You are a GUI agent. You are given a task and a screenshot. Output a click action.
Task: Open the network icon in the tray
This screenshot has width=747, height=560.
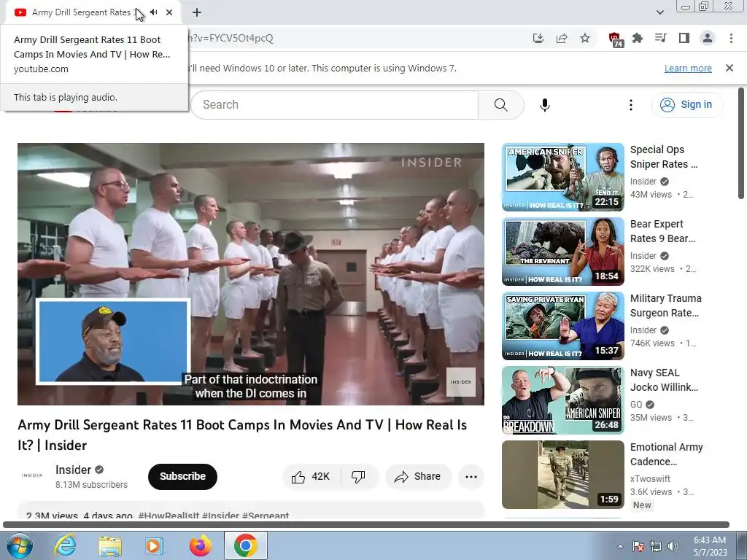[x=656, y=546]
